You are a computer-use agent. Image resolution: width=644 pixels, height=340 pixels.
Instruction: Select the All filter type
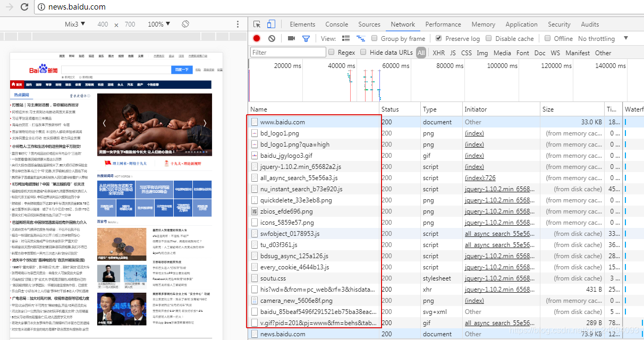(x=421, y=53)
